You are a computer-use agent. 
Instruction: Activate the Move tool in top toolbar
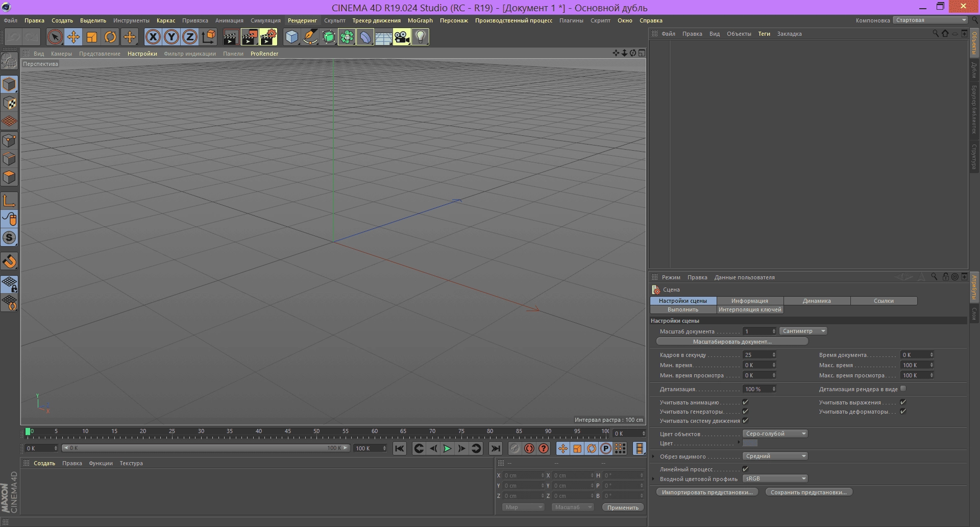[73, 37]
